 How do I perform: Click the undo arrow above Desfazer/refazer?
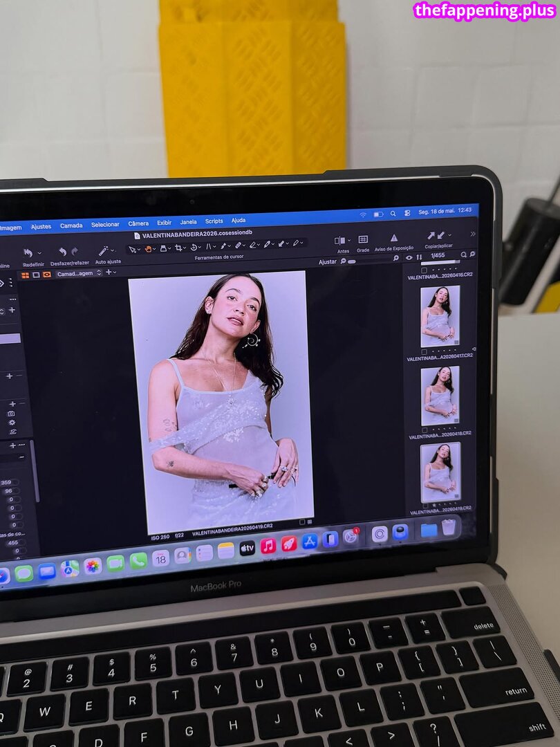(62, 252)
